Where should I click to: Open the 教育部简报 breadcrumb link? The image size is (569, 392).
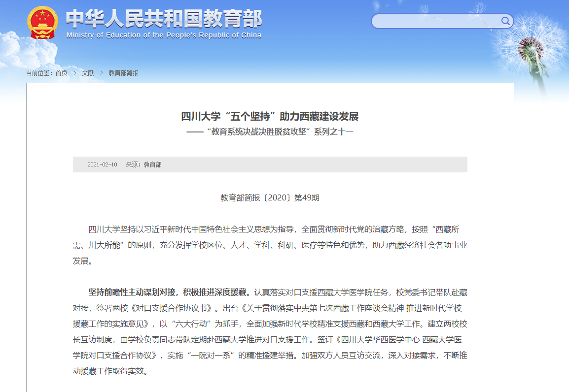pos(123,73)
